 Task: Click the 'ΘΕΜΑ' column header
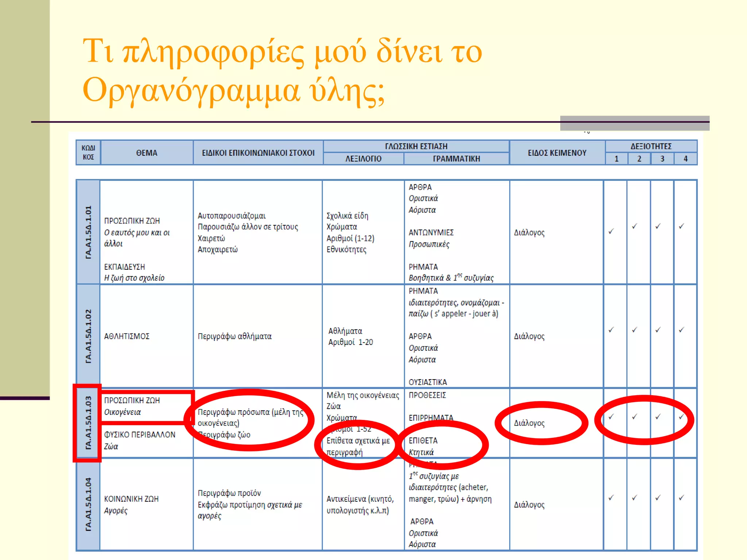point(147,153)
